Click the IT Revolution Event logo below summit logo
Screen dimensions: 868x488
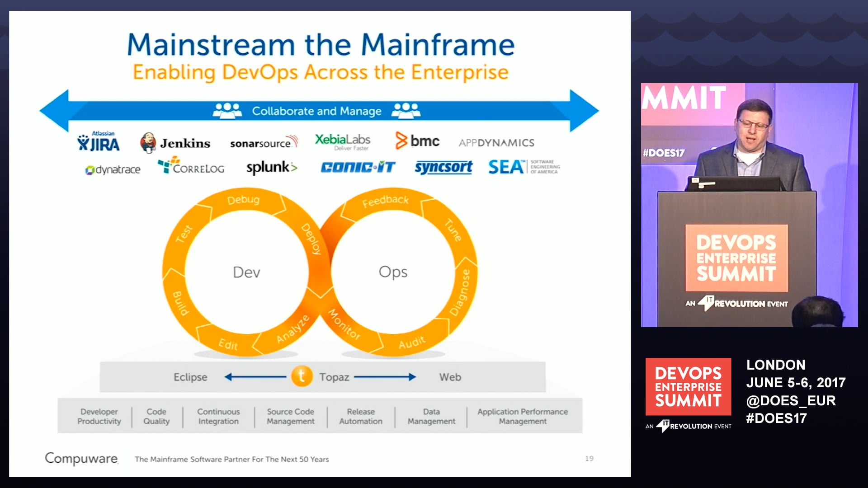pyautogui.click(x=688, y=426)
